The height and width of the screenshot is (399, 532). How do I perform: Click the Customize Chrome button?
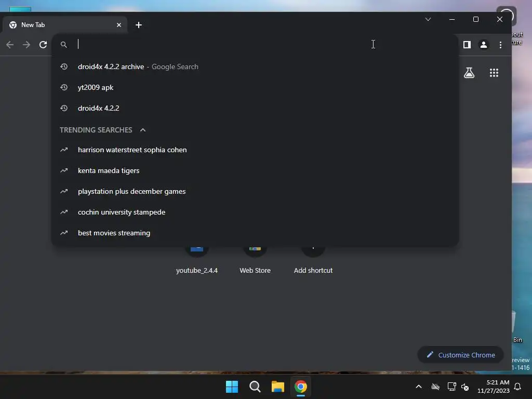(460, 355)
